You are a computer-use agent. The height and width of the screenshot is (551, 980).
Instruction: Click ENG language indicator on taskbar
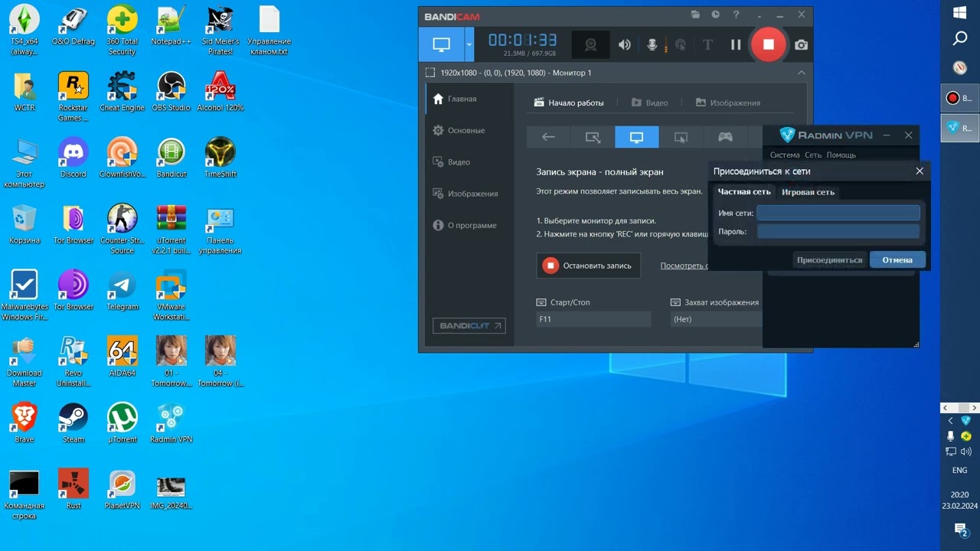point(960,471)
